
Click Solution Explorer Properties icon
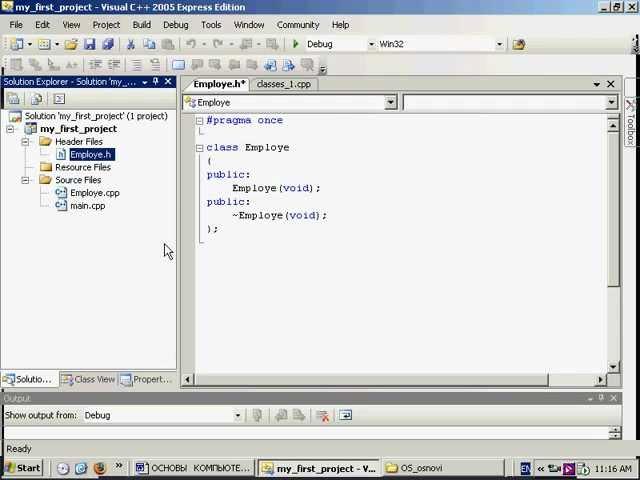[13, 98]
